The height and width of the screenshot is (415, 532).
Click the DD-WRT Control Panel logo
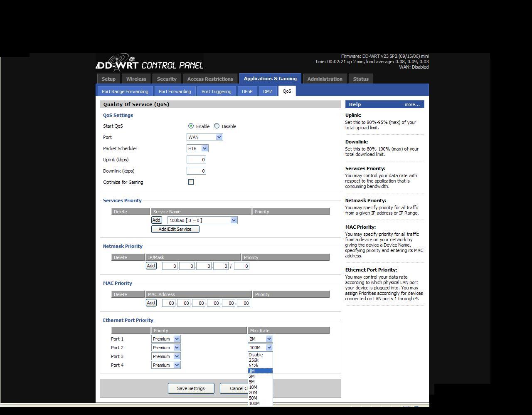point(150,64)
